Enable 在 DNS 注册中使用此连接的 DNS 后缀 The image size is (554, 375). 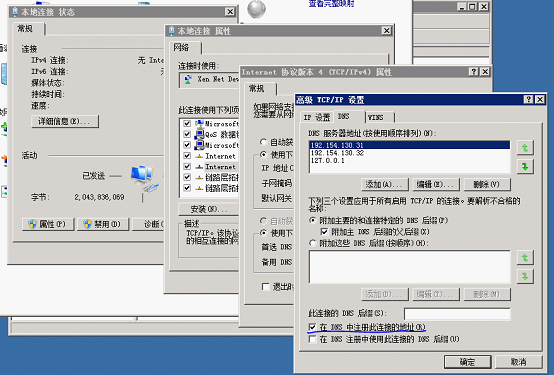pyautogui.click(x=312, y=339)
